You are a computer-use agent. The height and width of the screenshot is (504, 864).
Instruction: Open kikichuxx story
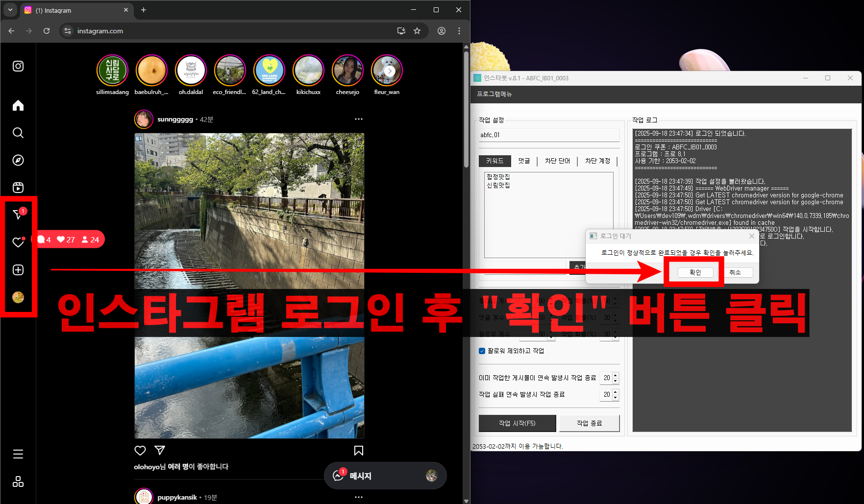point(308,71)
